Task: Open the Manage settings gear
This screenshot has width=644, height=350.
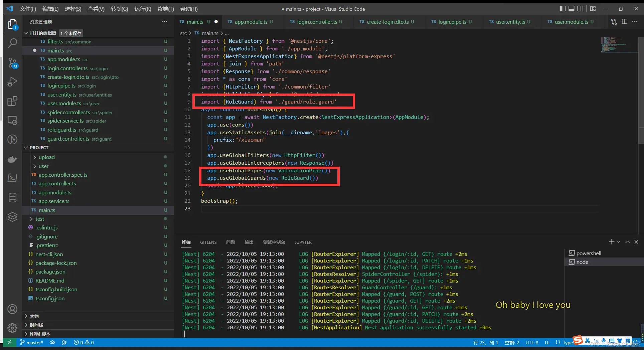Action: coord(12,328)
